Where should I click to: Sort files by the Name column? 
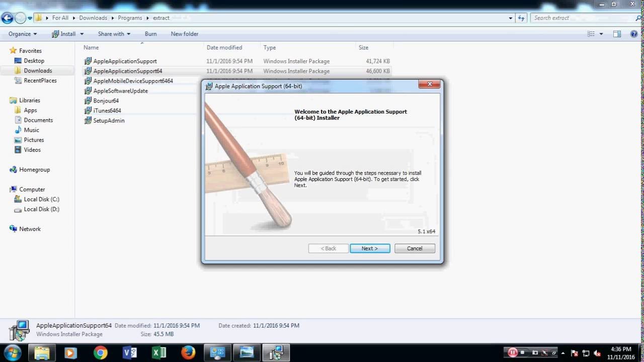click(x=91, y=47)
